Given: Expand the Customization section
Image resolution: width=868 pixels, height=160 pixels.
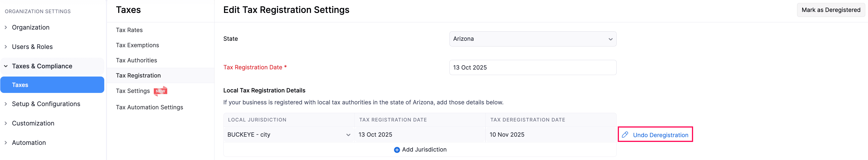Looking at the screenshot, I should [x=33, y=123].
